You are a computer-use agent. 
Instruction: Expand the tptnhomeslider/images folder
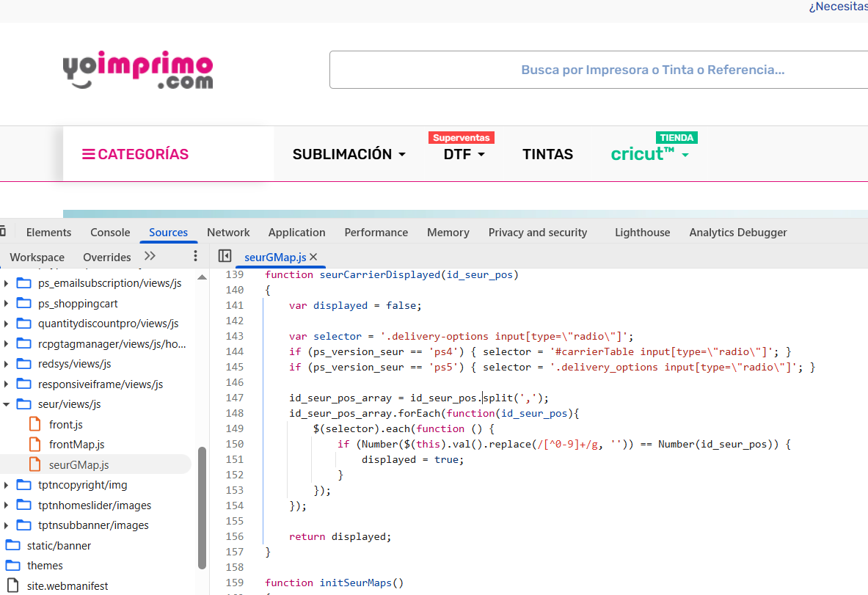tap(7, 505)
